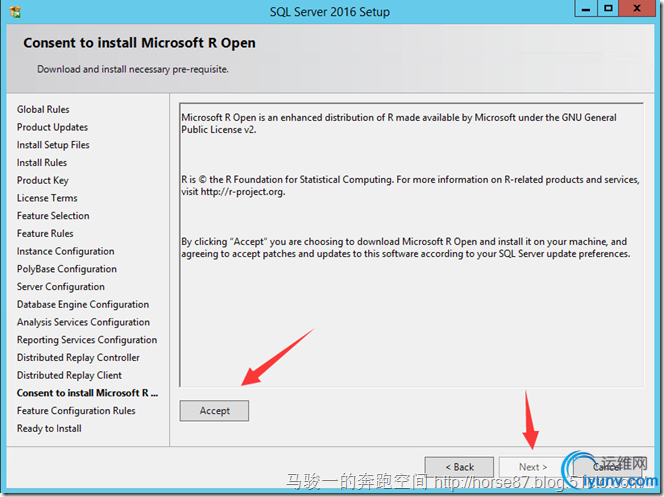Screen dimensions: 664x497
Task: Click the Microsoft R Open description paragraph
Action: pyautogui.click(x=399, y=124)
